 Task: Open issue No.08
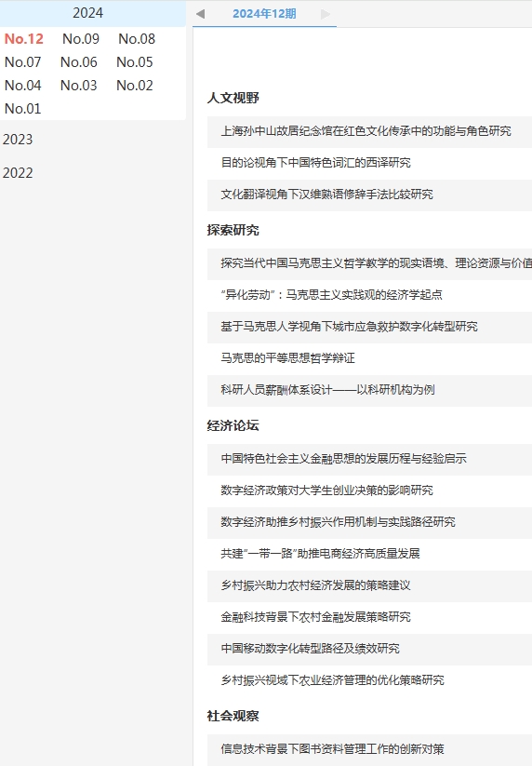137,38
